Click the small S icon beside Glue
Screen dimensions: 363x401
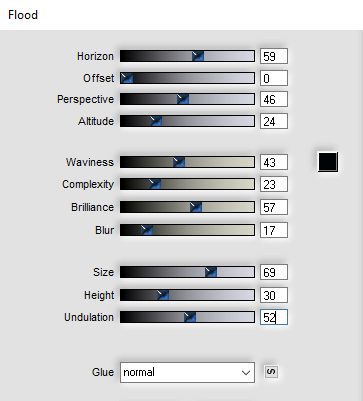271,372
